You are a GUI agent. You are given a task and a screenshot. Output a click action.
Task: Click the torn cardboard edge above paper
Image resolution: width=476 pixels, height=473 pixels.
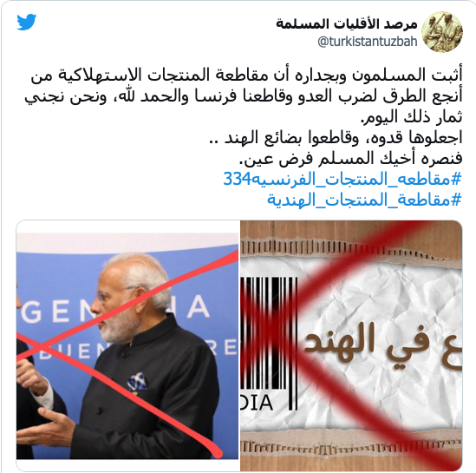pyautogui.click(x=351, y=247)
